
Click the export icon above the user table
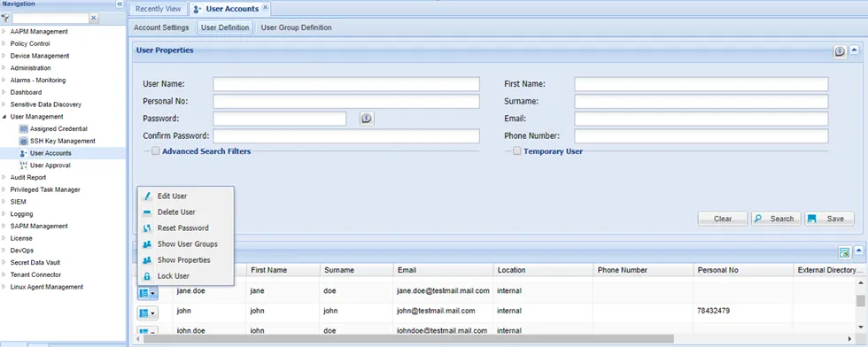tap(844, 253)
